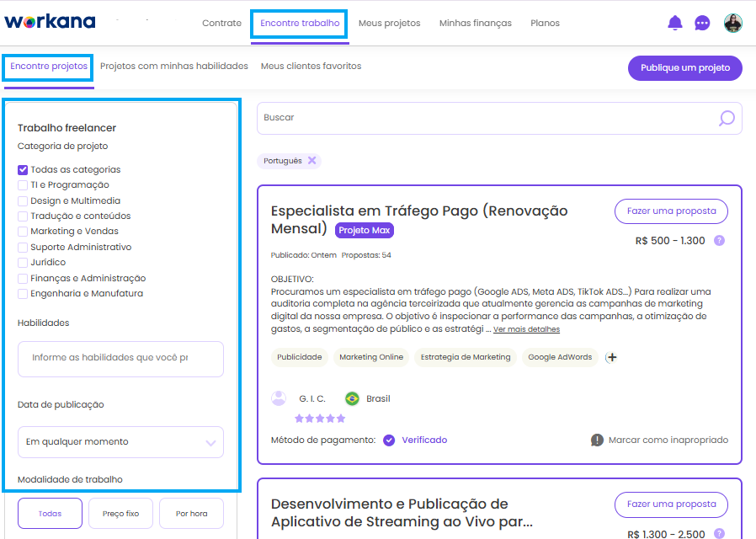
Task: Check the Engenharia e Manufatura checkbox
Action: [23, 294]
